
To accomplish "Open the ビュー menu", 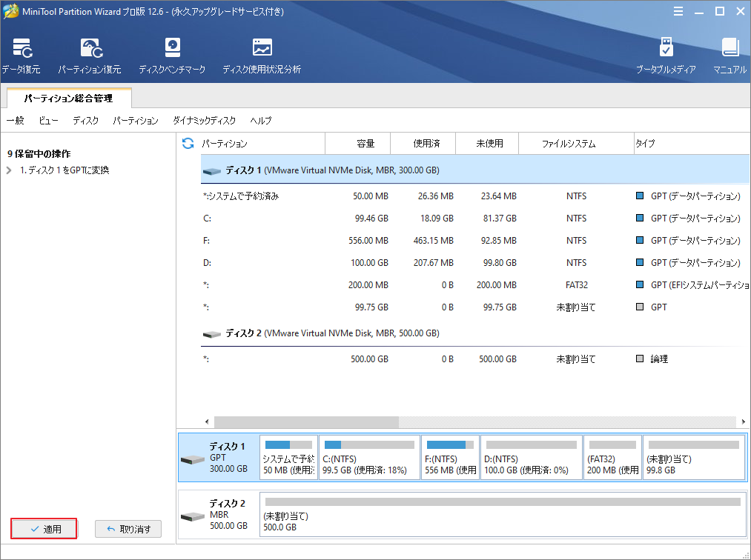I will [48, 119].
